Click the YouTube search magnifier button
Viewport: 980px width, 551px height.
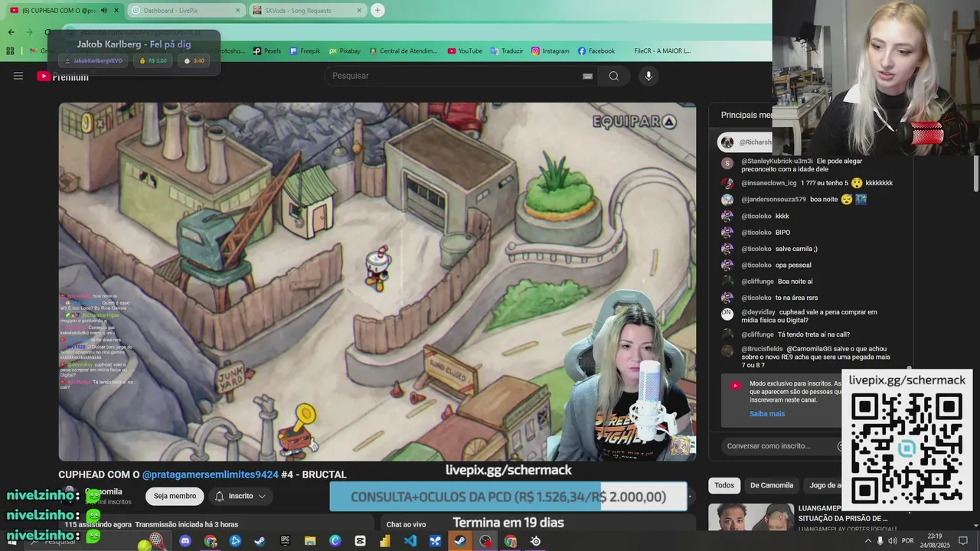click(x=614, y=76)
